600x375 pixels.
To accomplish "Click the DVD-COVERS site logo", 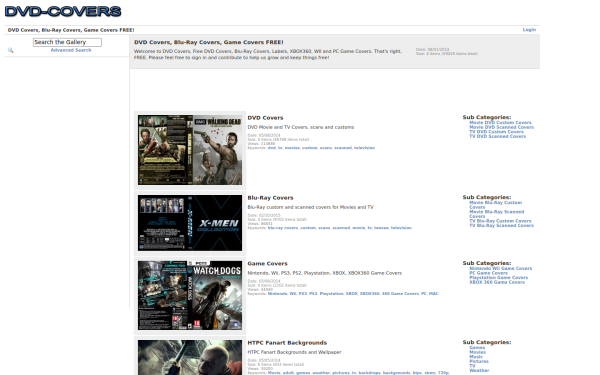I will coord(63,11).
